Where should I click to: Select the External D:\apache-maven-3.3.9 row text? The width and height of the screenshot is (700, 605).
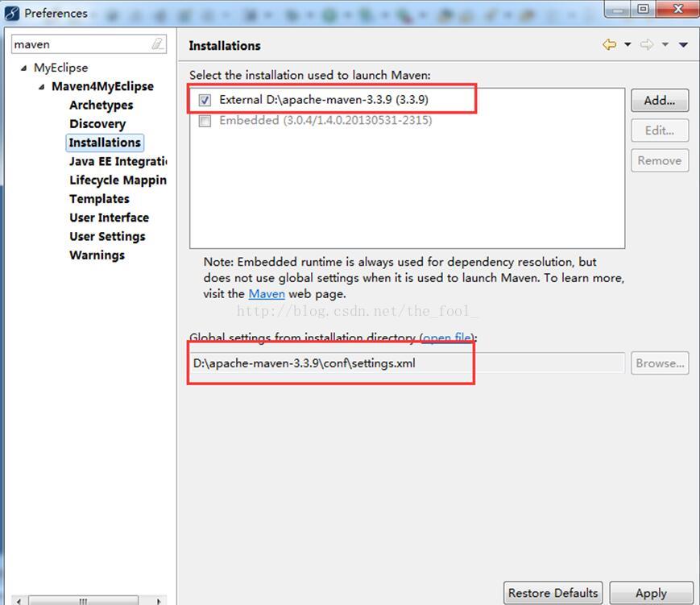pyautogui.click(x=324, y=100)
